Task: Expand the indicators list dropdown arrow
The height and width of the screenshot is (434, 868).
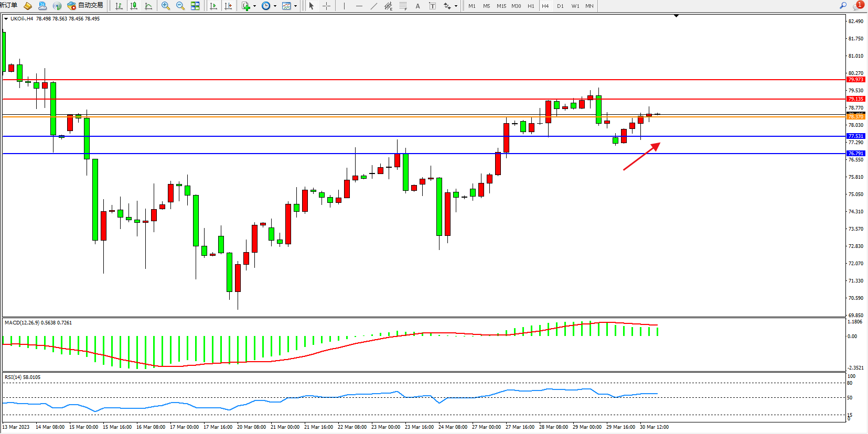Action: (255, 6)
